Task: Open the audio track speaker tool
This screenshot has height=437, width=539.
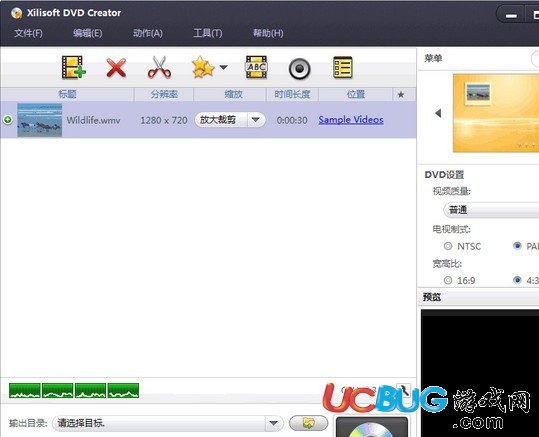Action: tap(299, 69)
